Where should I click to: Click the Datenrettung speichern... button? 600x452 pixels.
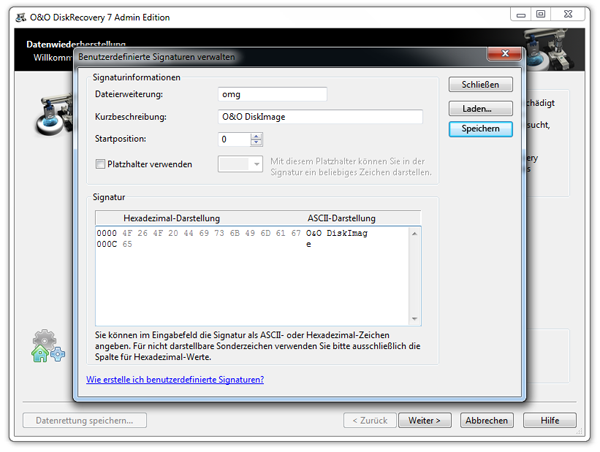pos(85,421)
